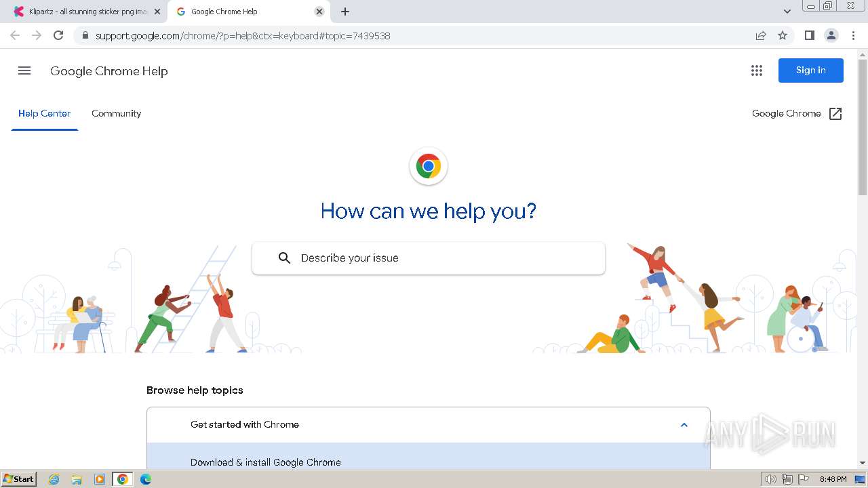
Task: Close the Klipartz tab
Action: [x=157, y=12]
